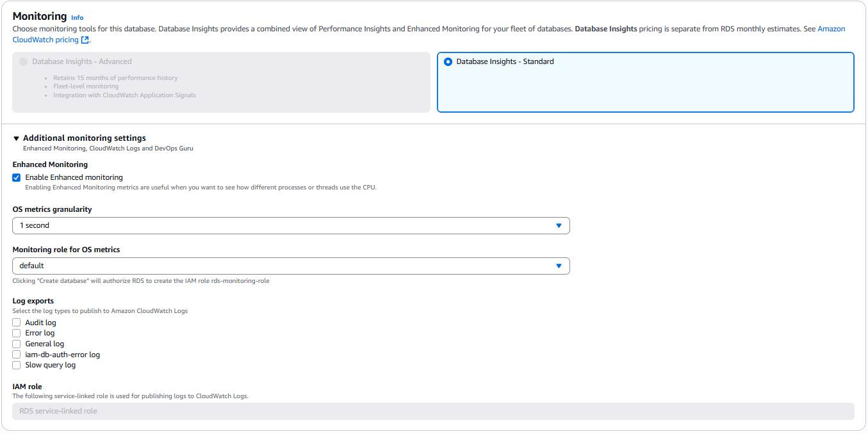
Task: Click the Info link beside the Monitoring heading
Action: (x=77, y=17)
